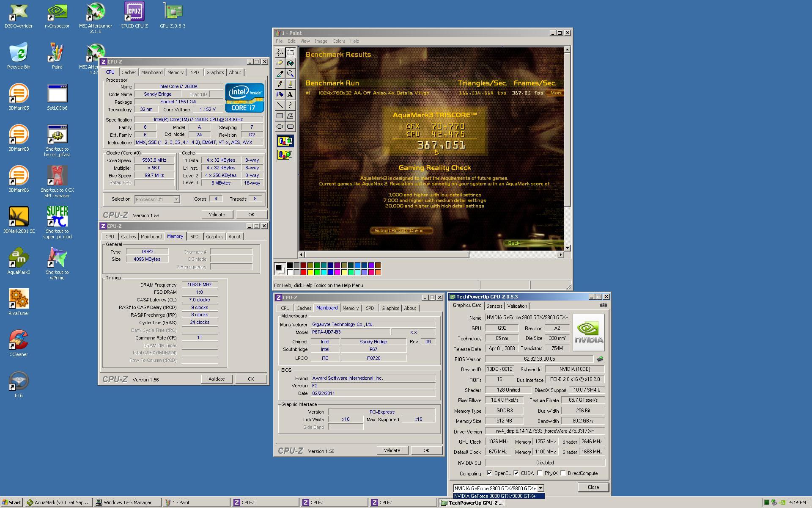Viewport: 812px width, 508px height.
Task: Pick the Airbrush spray tool
Action: click(x=280, y=95)
